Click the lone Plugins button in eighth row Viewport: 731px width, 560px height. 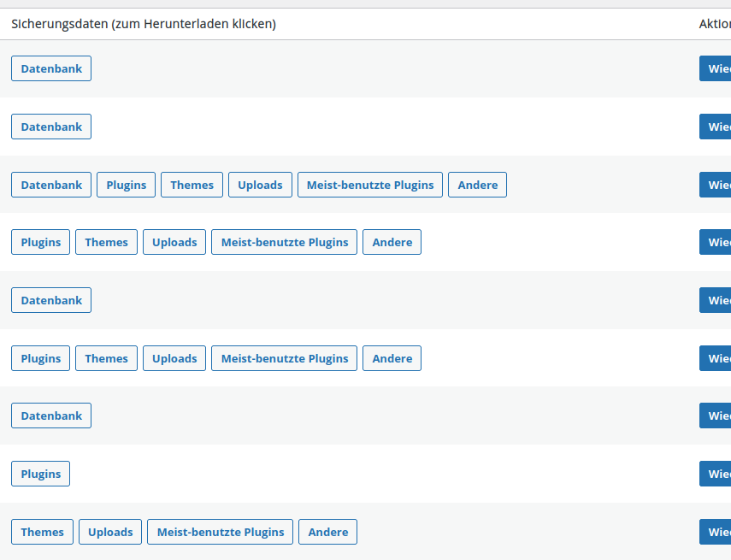41,474
